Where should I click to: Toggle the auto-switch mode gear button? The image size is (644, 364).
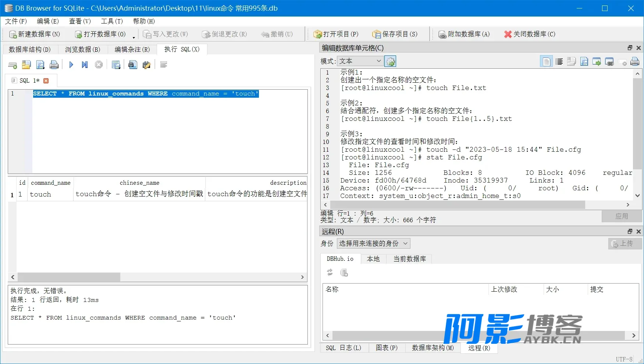pos(390,61)
